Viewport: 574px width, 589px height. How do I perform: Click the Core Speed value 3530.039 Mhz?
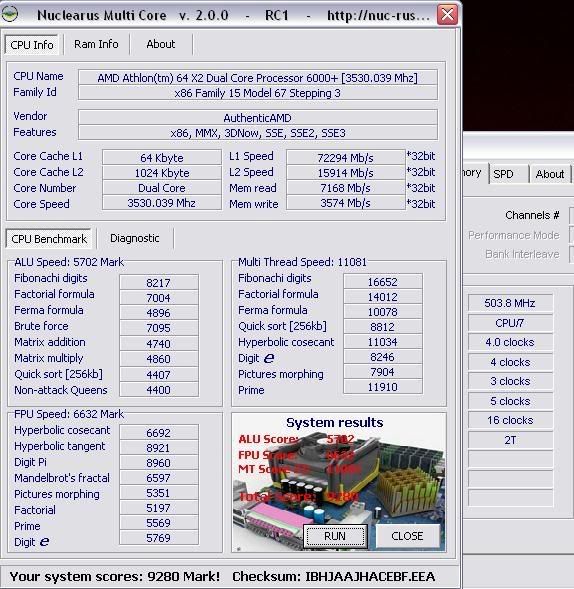pyautogui.click(x=162, y=203)
